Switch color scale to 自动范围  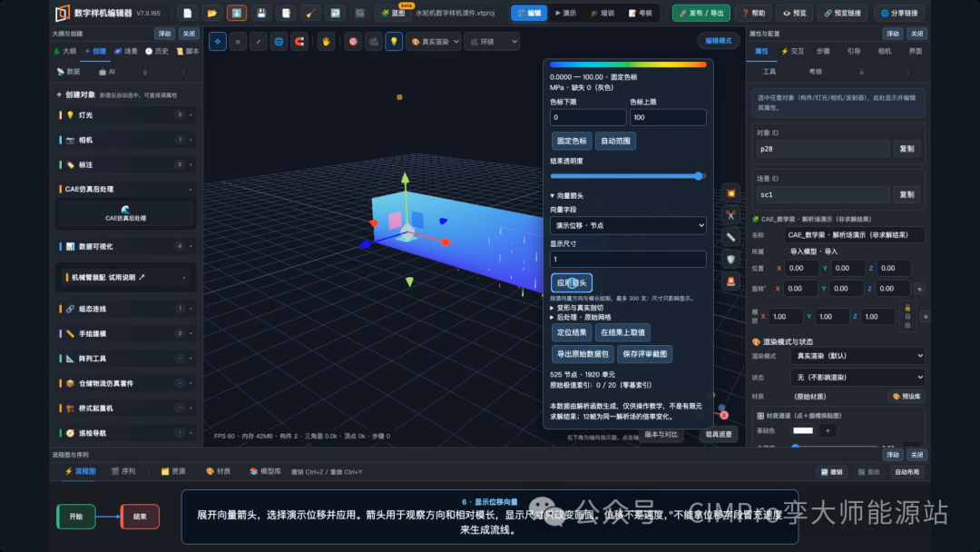coord(615,141)
